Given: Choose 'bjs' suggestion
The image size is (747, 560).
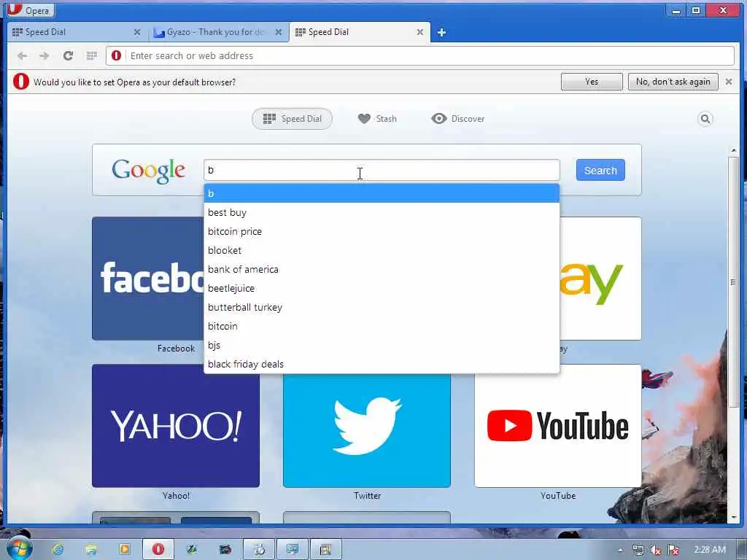Looking at the screenshot, I should click(382, 345).
